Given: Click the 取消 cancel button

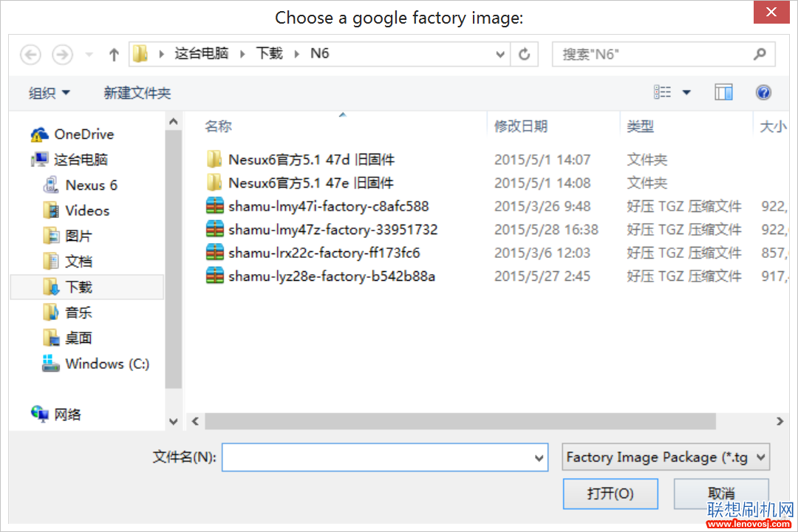Looking at the screenshot, I should point(721,494).
